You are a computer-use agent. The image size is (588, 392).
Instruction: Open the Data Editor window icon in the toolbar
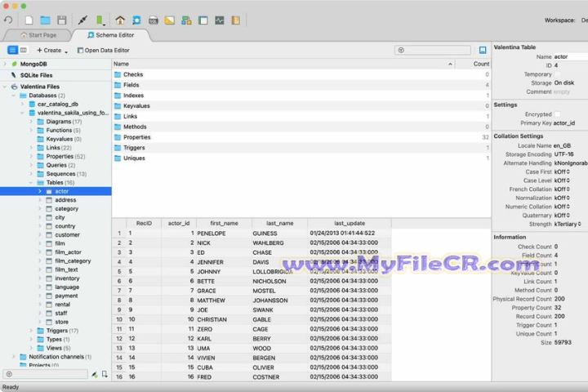point(203,20)
